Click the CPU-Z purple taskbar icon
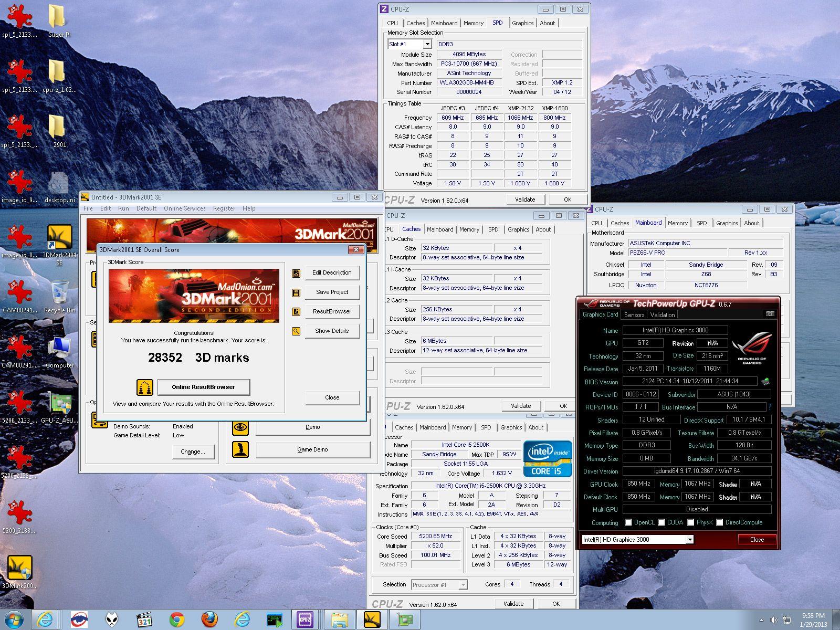 tap(305, 620)
